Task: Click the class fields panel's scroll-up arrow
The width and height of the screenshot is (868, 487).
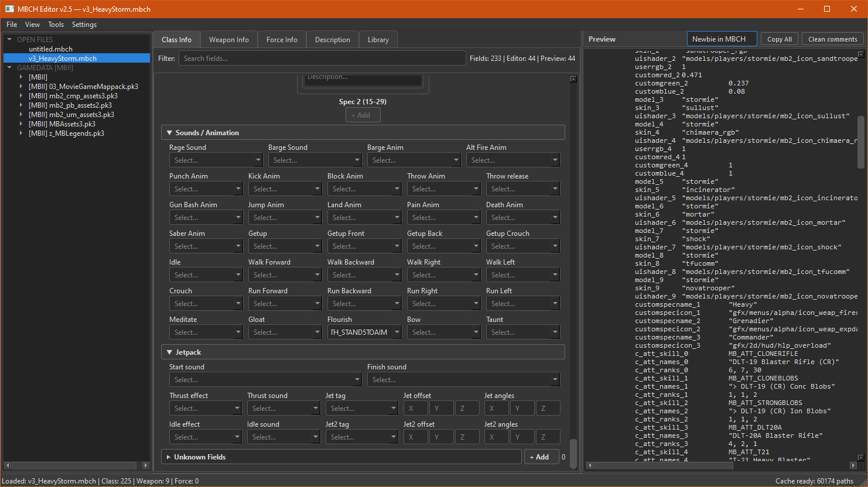Action: tap(573, 79)
